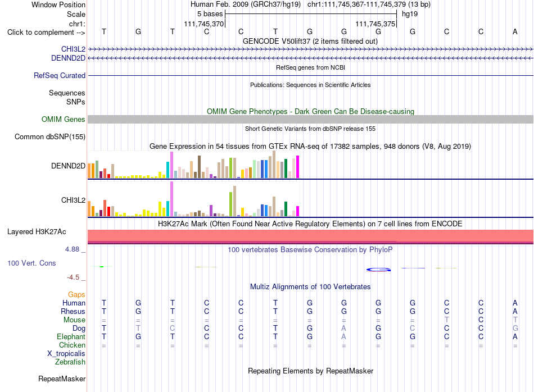Open 'RefSeq genes from NCBI' track title
The image size is (534, 392).
click(x=310, y=67)
